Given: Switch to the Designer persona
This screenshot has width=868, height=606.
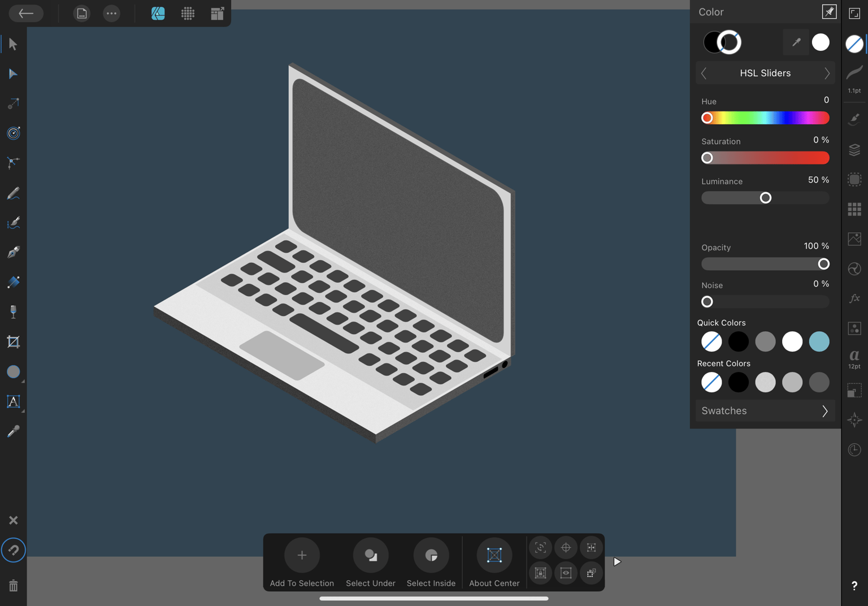Looking at the screenshot, I should pyautogui.click(x=158, y=13).
